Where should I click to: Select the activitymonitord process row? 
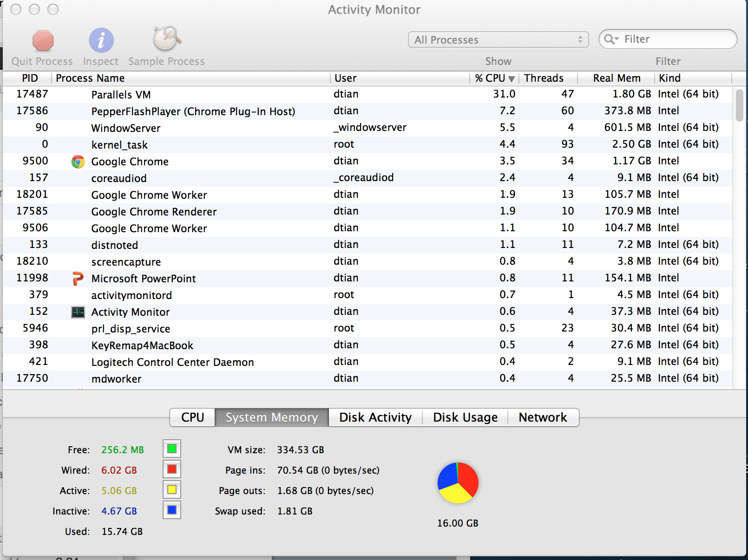367,295
